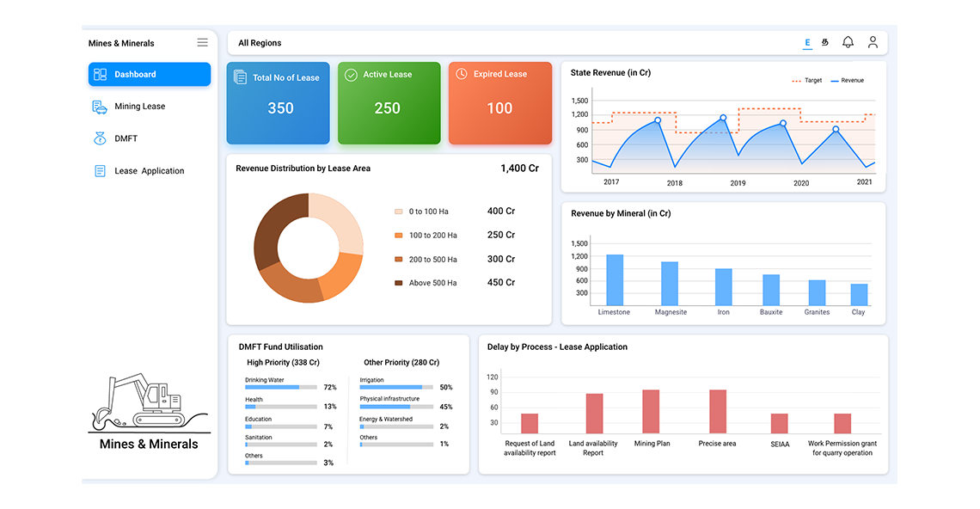980x509 pixels.
Task: Click the Physical infrastructure progress bar
Action: click(x=396, y=407)
